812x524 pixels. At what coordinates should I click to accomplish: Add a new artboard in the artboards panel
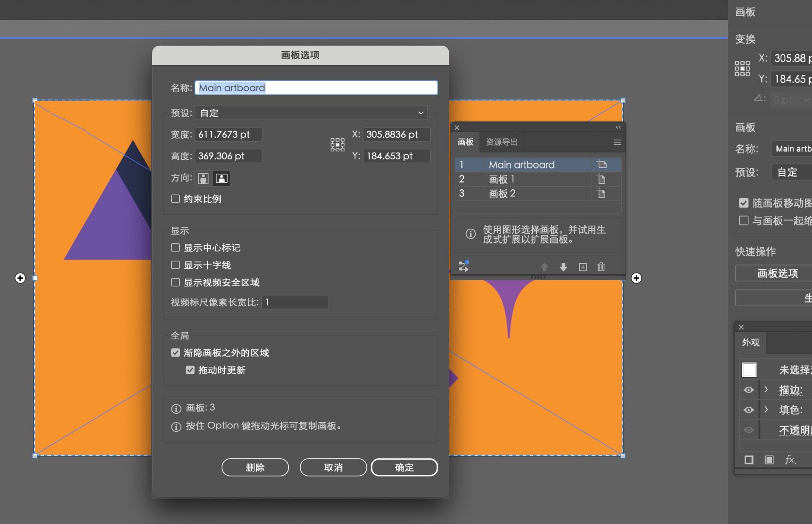[x=582, y=267]
